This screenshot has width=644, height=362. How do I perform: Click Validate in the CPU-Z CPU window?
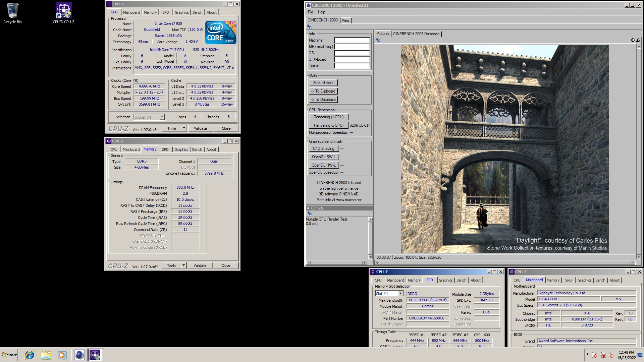point(200,128)
